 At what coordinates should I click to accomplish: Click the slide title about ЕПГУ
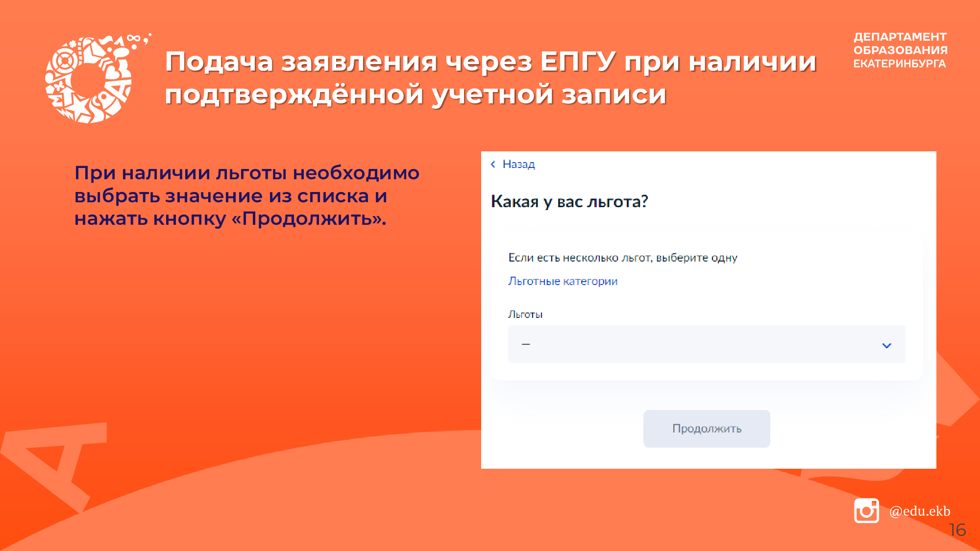tap(490, 77)
